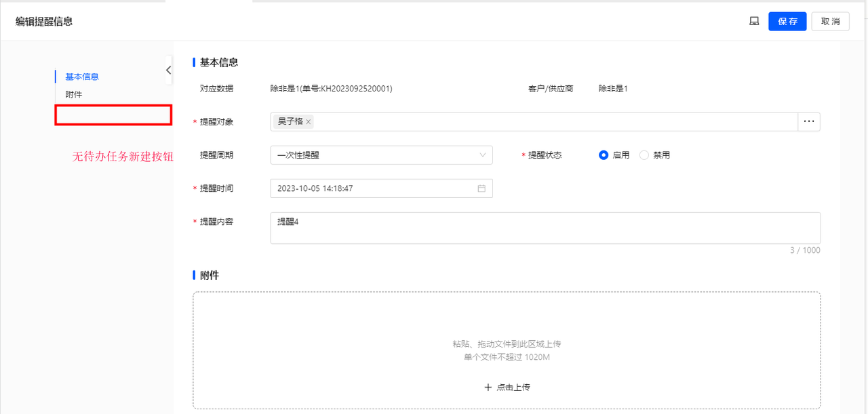Cancel editing with 取消 button
Screen dimensions: 868x414
[831, 21]
